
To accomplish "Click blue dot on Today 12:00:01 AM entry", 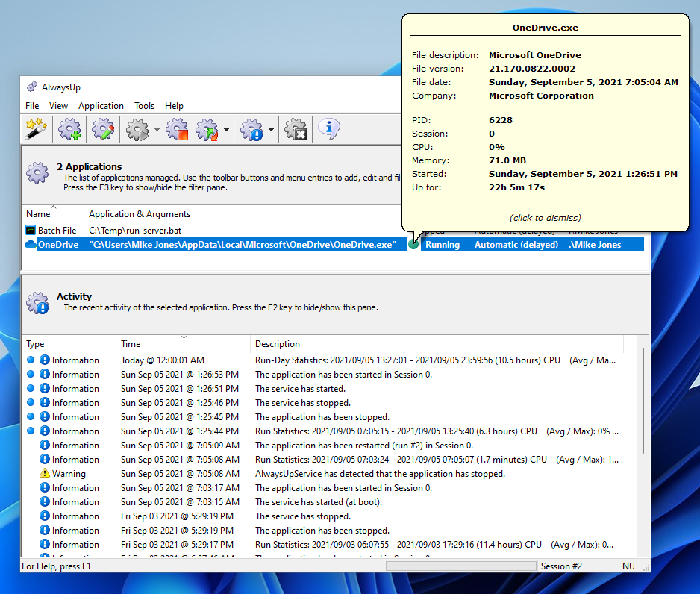I will (x=31, y=360).
